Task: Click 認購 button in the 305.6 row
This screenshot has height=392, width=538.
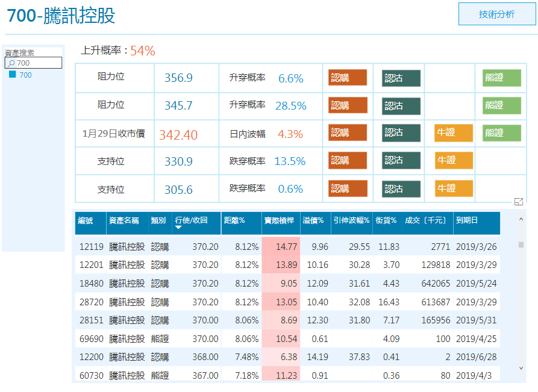Action: (x=348, y=188)
